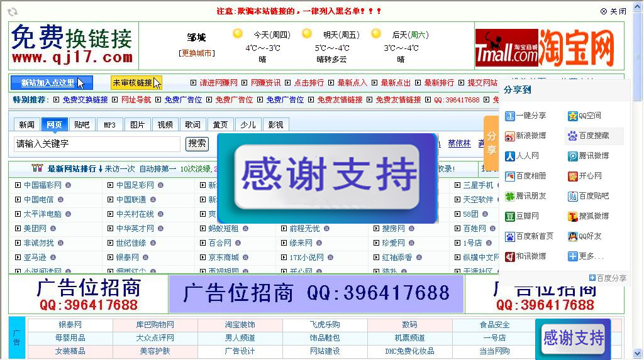Open 大众点评网 ad table link
The image size is (644, 360).
coord(155,338)
